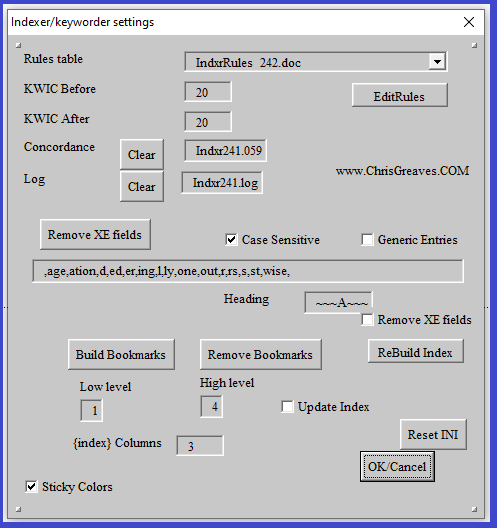Enable the Update Index checkbox
This screenshot has height=528, width=497.
(287, 407)
